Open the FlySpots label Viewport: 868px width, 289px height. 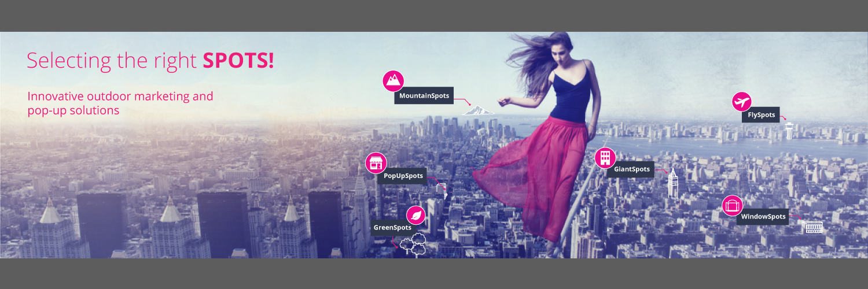point(761,115)
